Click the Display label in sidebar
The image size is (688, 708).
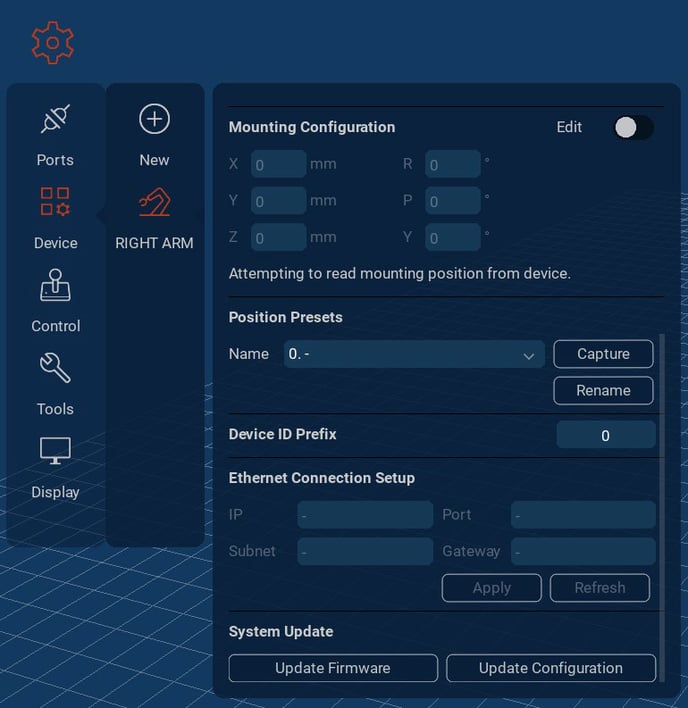tap(55, 492)
